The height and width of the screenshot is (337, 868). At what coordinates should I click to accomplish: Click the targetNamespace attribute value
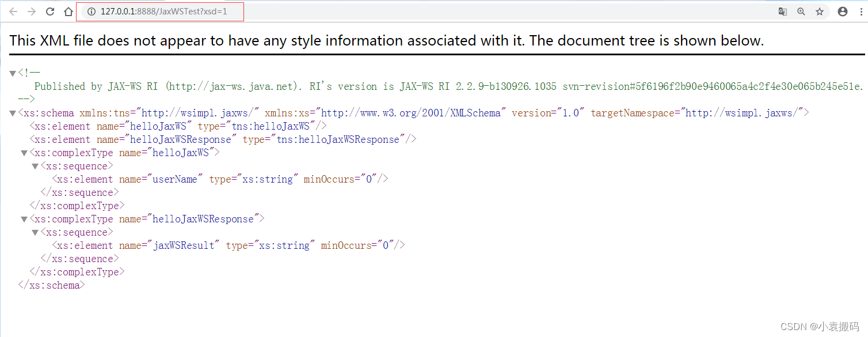pos(744,113)
